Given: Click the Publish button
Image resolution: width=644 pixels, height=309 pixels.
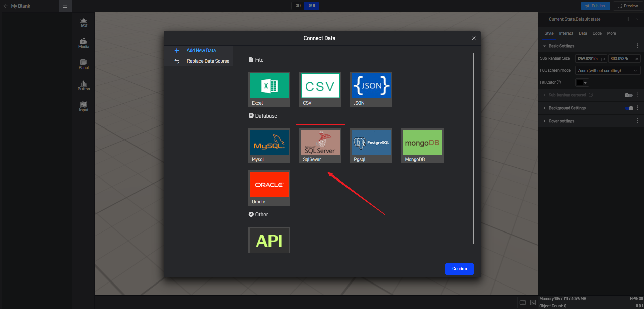Looking at the screenshot, I should [x=595, y=6].
